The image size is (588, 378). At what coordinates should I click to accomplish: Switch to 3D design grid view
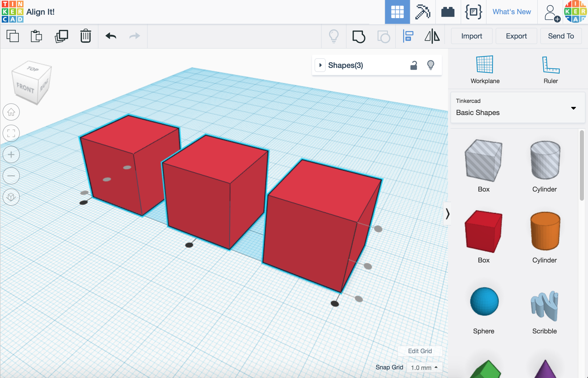[397, 12]
